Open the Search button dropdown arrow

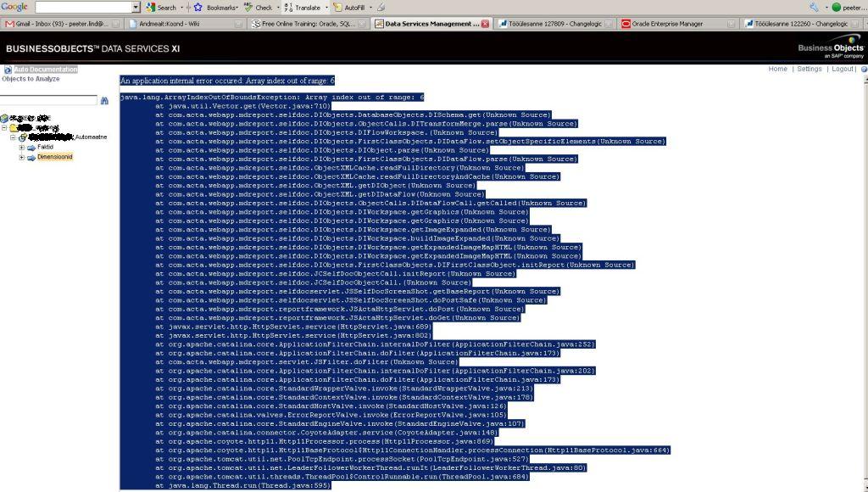[181, 8]
